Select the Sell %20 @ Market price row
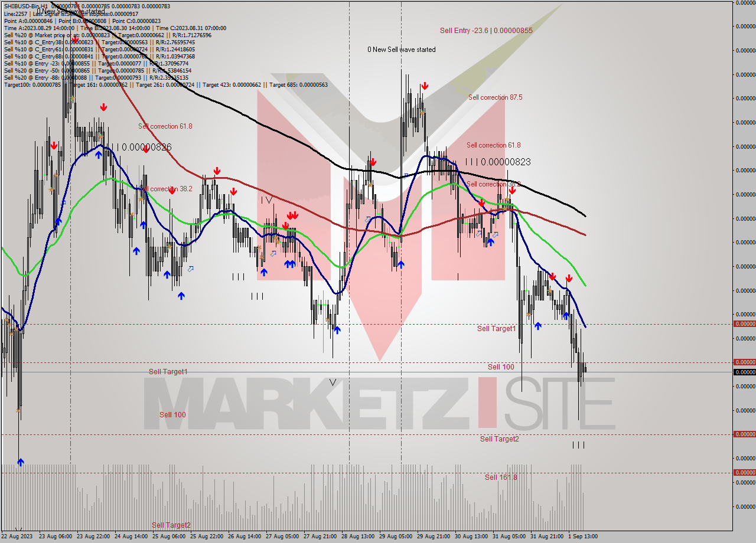 [x=107, y=35]
